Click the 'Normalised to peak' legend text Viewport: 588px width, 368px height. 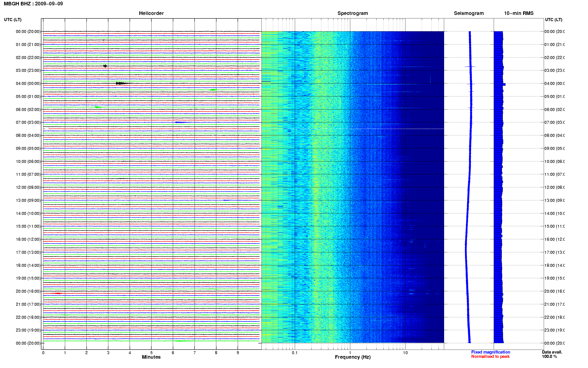pyautogui.click(x=490, y=357)
